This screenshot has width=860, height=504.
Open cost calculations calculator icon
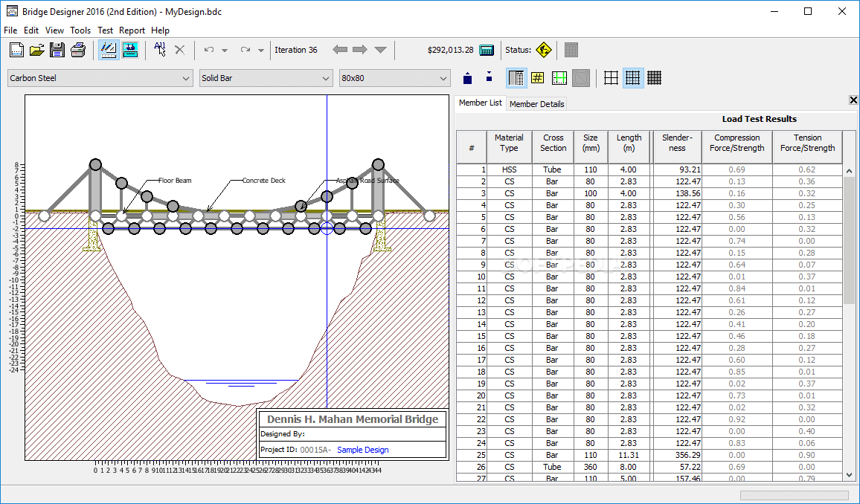tap(487, 50)
